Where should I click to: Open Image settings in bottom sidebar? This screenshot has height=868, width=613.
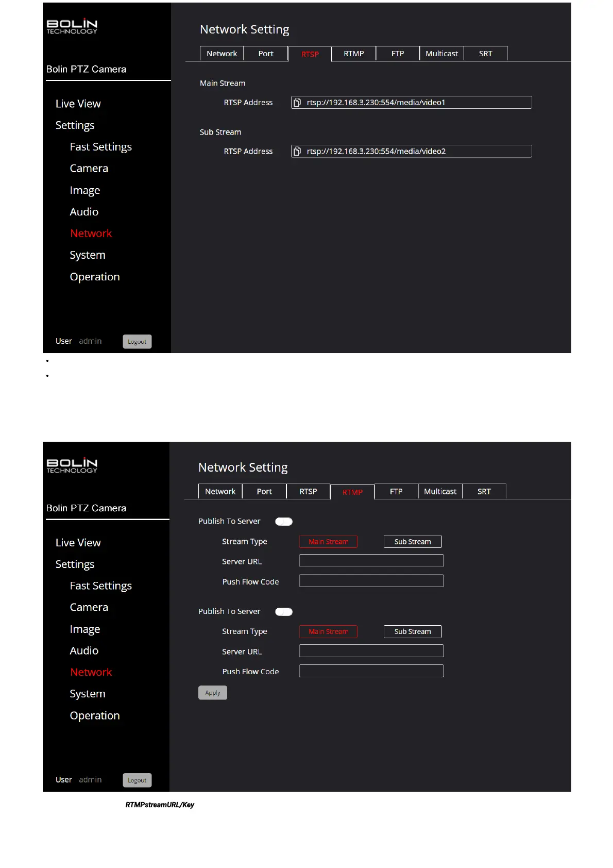(x=85, y=629)
